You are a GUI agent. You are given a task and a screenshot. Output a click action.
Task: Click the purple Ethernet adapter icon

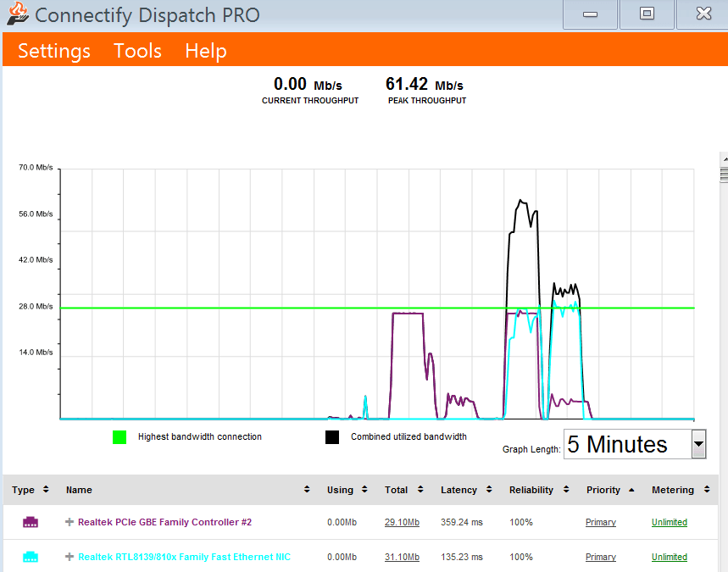pos(31,522)
